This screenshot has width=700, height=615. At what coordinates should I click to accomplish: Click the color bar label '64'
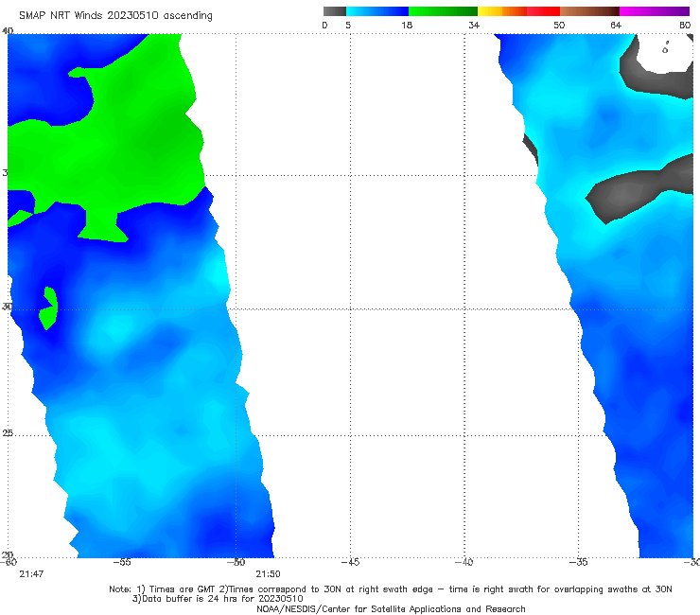tap(616, 25)
